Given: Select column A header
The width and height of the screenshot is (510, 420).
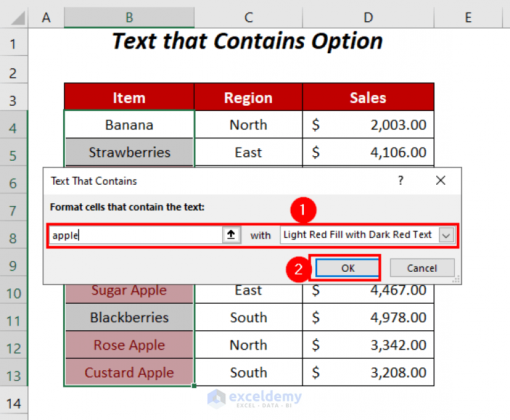Looking at the screenshot, I should 46,17.
